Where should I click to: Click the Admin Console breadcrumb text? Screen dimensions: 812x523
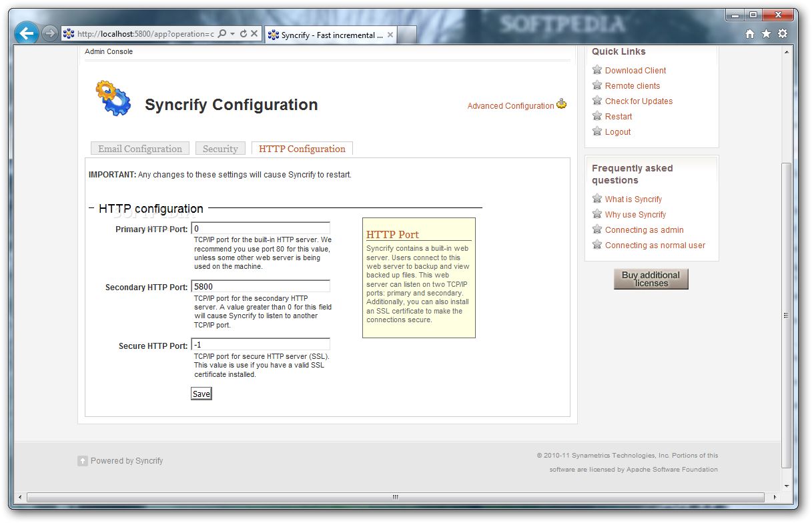click(x=109, y=51)
